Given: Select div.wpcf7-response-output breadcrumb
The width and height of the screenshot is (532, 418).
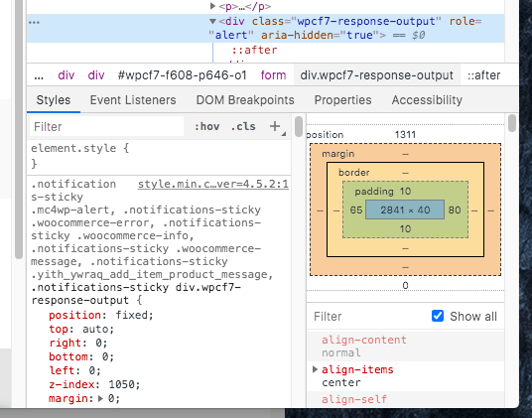Looking at the screenshot, I should [x=376, y=75].
